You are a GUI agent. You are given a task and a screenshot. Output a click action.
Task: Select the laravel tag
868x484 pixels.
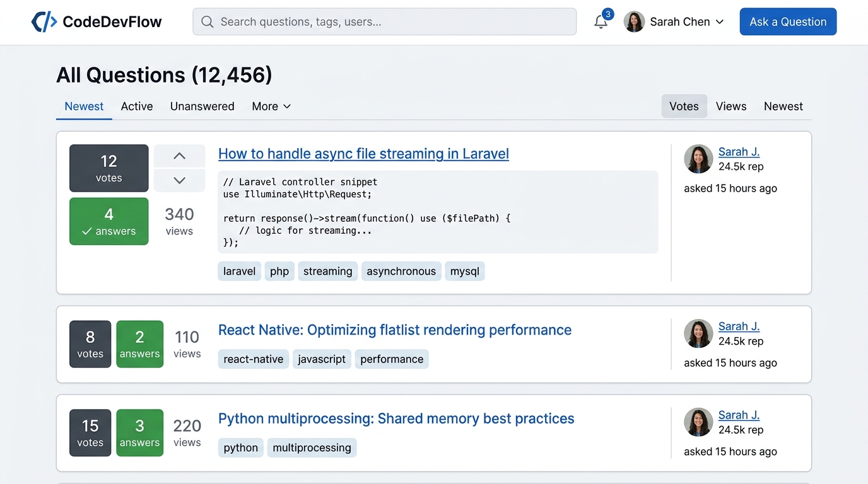pos(240,272)
